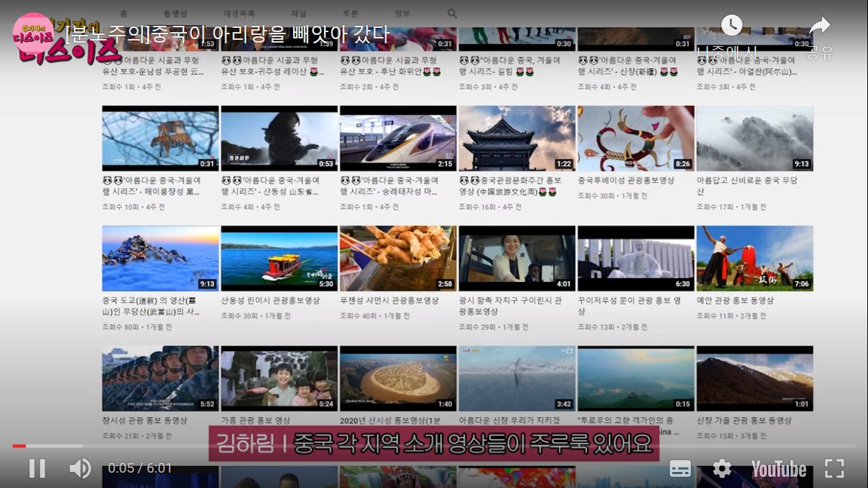The image size is (868, 488).
Task: Open video on YouTube via logo
Action: pyautogui.click(x=779, y=468)
